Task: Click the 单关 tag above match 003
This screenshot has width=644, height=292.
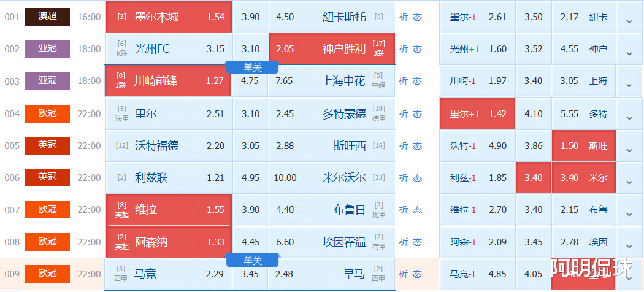Action: click(x=253, y=67)
